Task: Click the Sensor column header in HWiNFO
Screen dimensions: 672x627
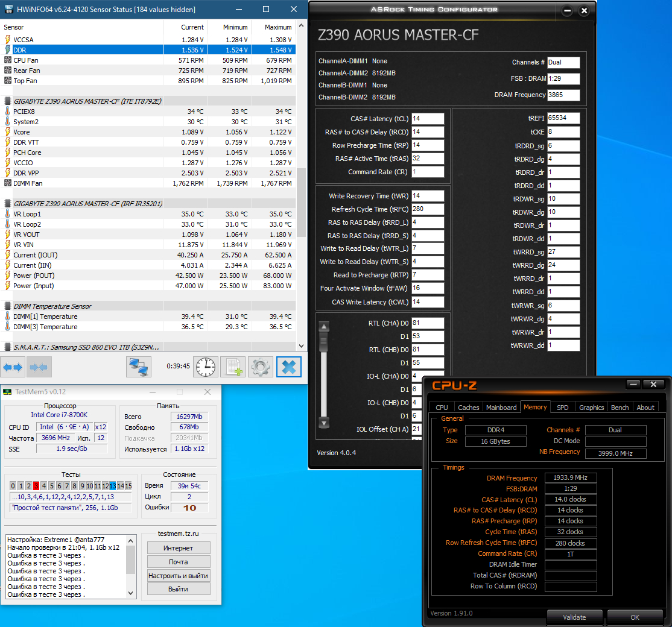Action: pos(81,27)
